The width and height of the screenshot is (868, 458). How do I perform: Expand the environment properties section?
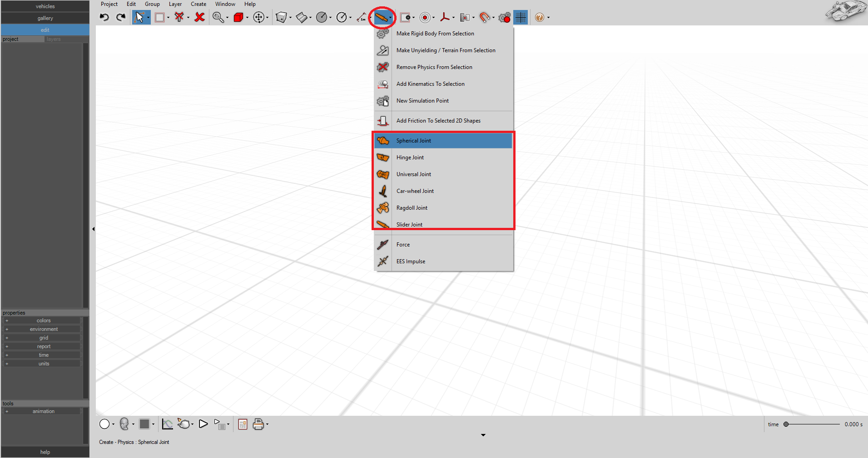point(42,329)
